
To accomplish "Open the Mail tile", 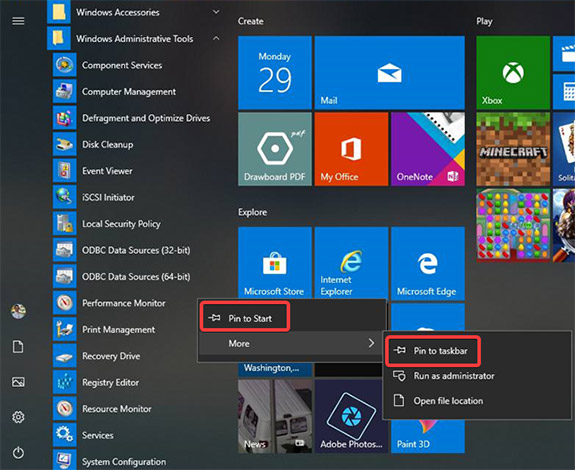I will tap(389, 73).
